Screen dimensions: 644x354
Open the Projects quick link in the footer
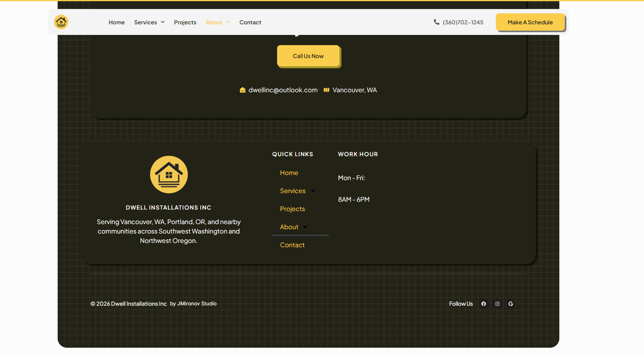pyautogui.click(x=292, y=209)
